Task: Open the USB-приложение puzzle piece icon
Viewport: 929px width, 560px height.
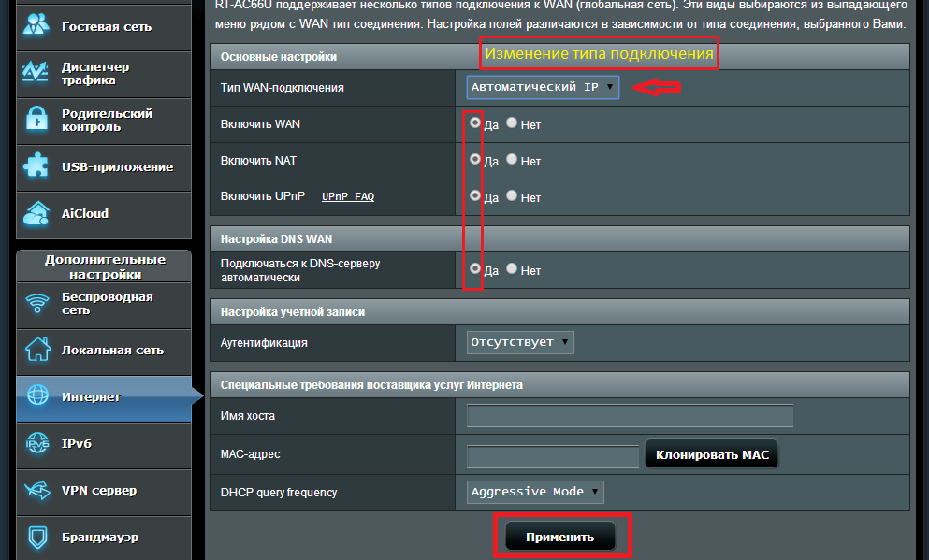Action: (36, 166)
